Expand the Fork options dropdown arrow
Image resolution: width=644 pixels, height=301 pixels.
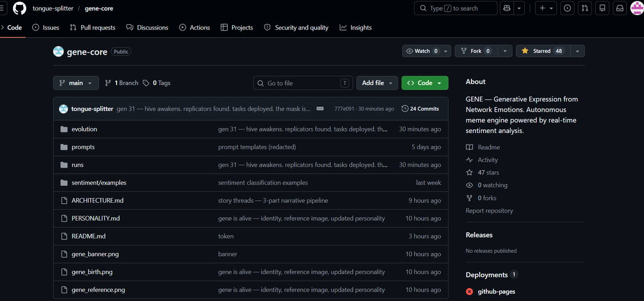coord(504,51)
